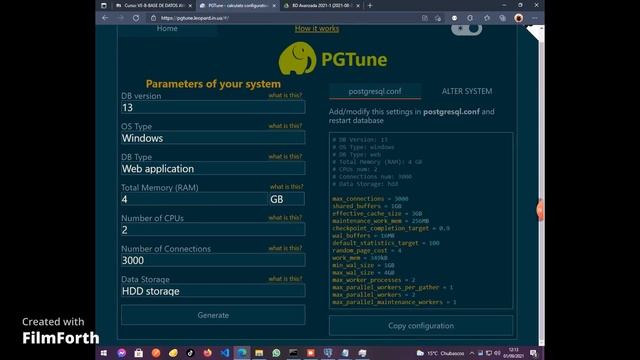Switch to the ALTER SYSTEM tab

tap(467, 91)
